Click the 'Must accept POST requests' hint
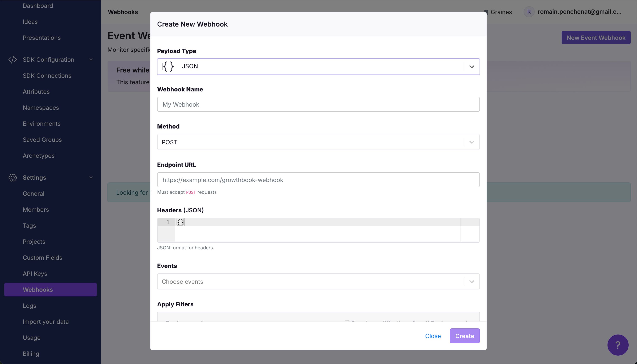This screenshot has height=364, width=637. [x=187, y=192]
